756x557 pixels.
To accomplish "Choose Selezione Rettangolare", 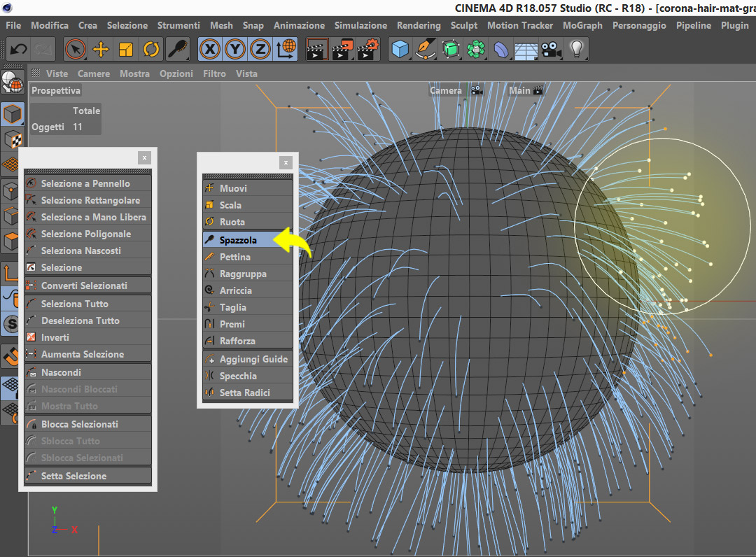I will 87,200.
